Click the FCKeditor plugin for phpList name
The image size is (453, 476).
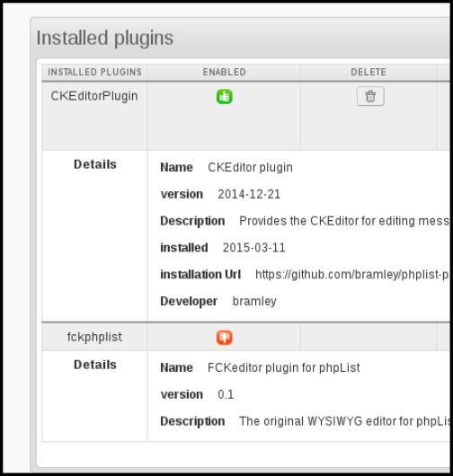[x=284, y=367]
